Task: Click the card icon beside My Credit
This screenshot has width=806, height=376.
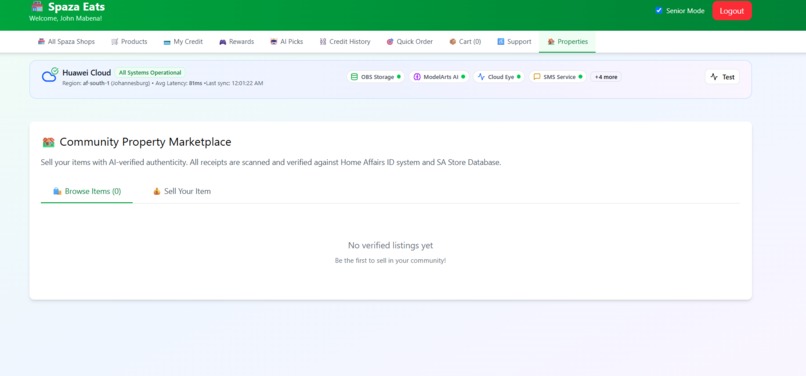Action: 167,42
